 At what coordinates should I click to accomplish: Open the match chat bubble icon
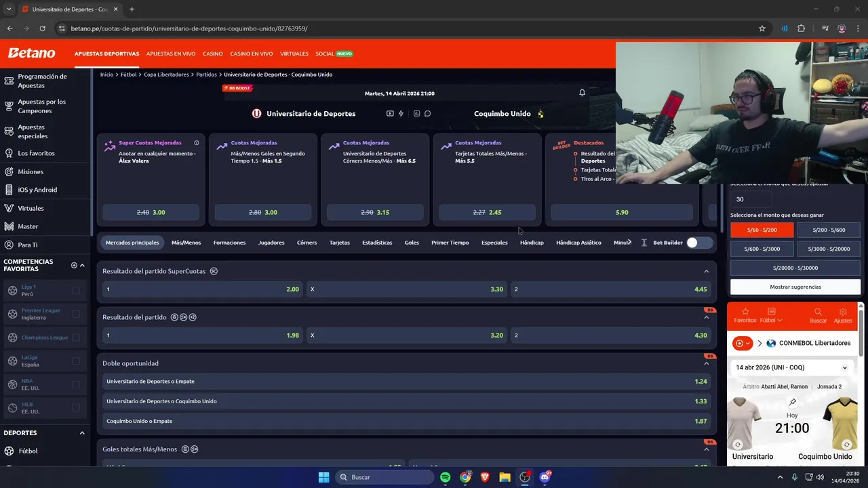[x=428, y=114]
